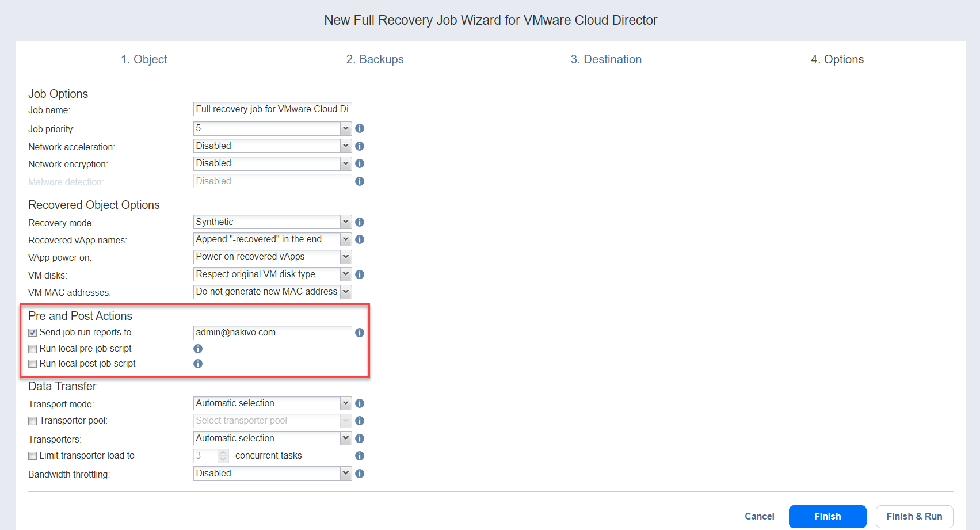Enable Run local pre job script checkbox

pyautogui.click(x=33, y=349)
